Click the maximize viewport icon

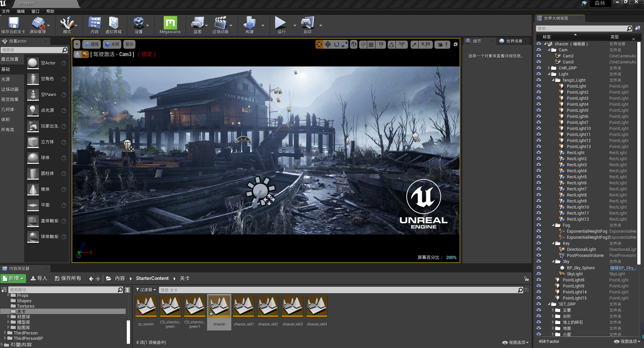(x=455, y=44)
